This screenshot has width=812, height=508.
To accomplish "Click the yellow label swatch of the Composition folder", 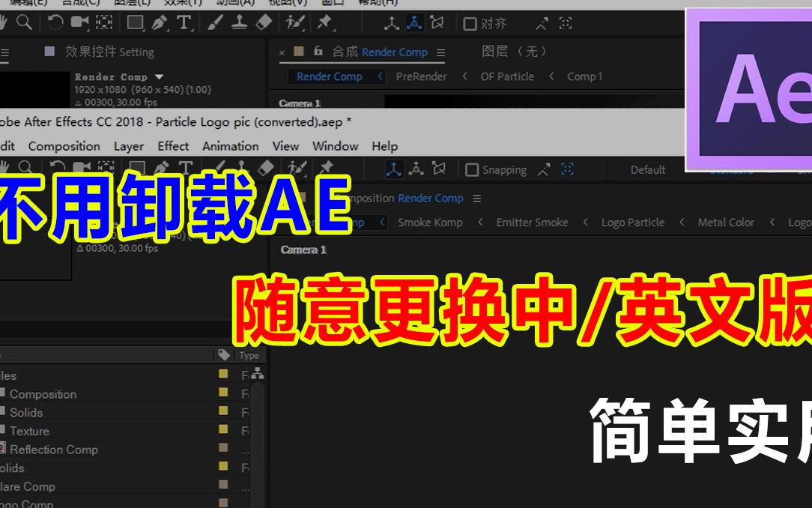I will [x=223, y=393].
